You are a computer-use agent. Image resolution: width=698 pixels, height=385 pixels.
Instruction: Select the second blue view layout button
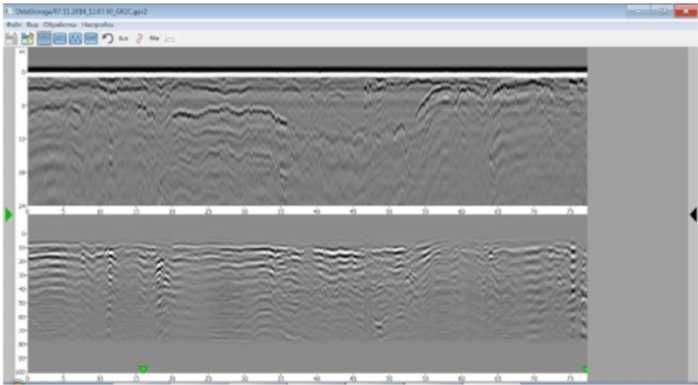(60, 39)
